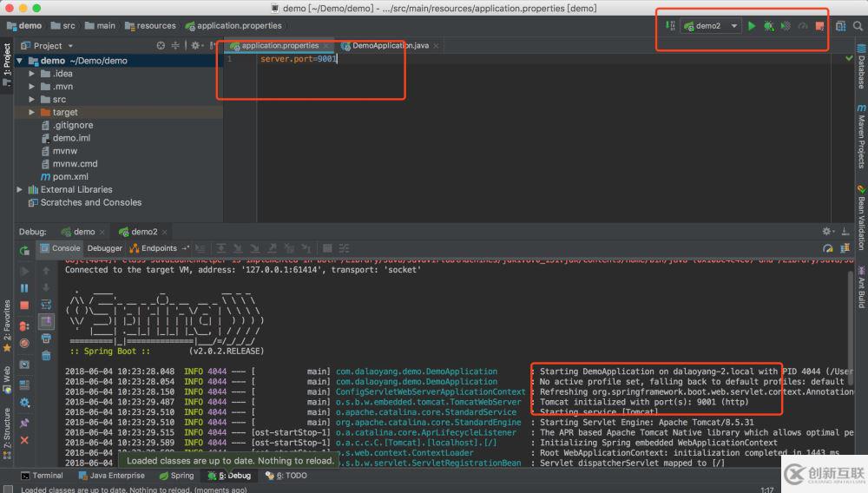Stop debug session with red square
The height and width of the screenshot is (493, 868).
tap(24, 306)
